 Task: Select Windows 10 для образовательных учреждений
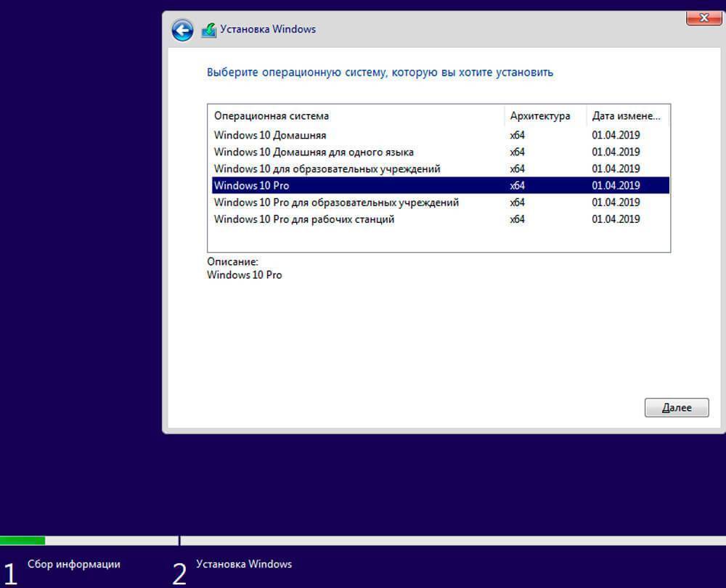327,168
